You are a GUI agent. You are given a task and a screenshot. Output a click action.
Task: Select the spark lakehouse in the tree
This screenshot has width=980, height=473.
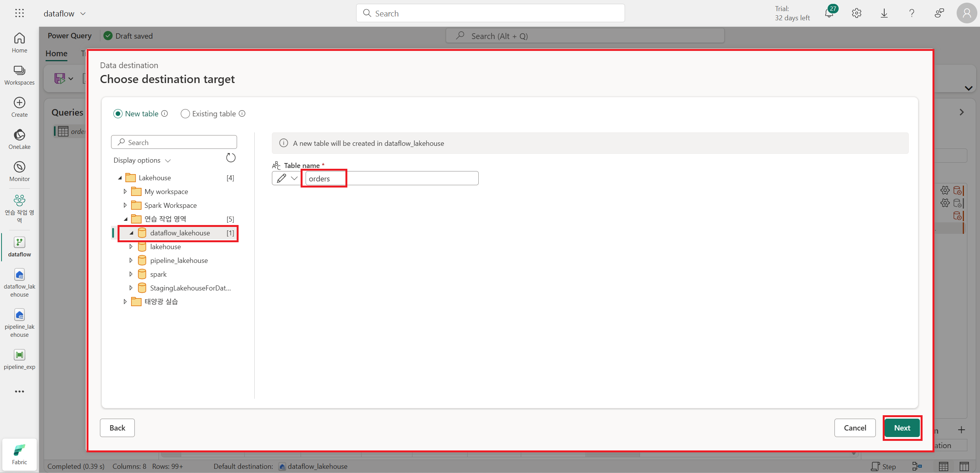pyautogui.click(x=158, y=274)
